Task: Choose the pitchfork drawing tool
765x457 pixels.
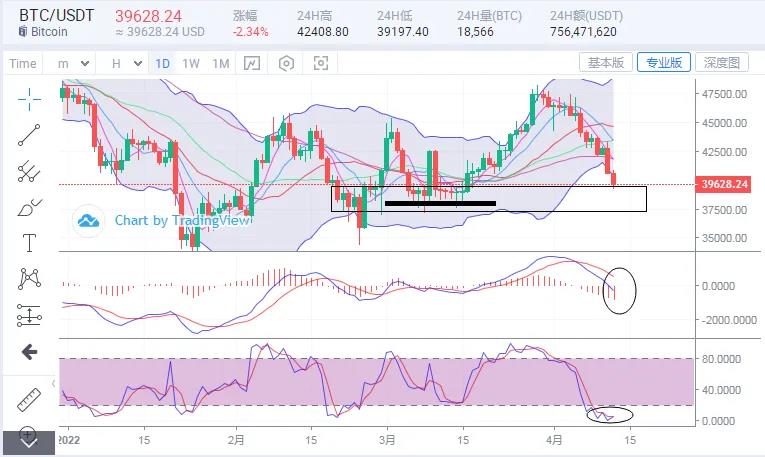Action: 29,171
